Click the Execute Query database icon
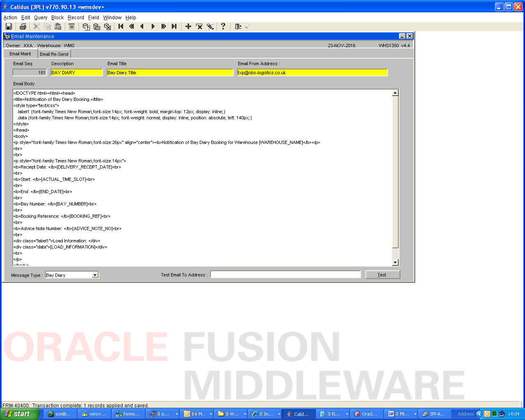The height and width of the screenshot is (420, 525). pyautogui.click(x=97, y=26)
